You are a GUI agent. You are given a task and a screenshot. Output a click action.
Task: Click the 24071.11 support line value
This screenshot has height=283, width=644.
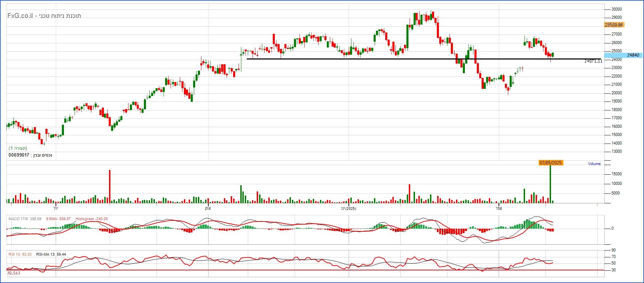[x=593, y=61]
